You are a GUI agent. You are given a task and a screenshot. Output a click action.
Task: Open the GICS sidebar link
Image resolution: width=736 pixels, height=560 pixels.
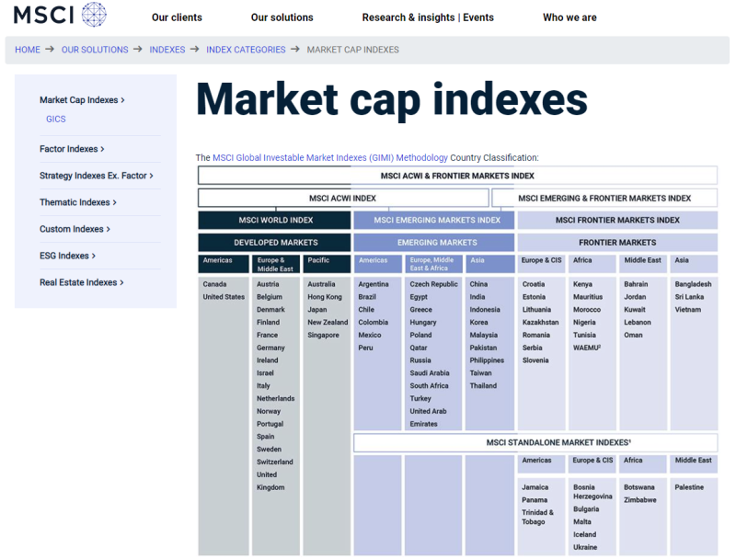[x=55, y=119]
